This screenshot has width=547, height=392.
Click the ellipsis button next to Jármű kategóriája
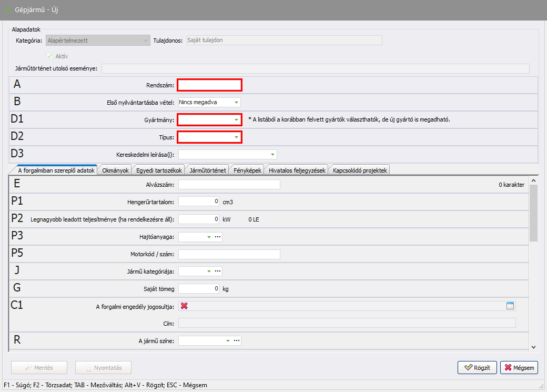(218, 272)
